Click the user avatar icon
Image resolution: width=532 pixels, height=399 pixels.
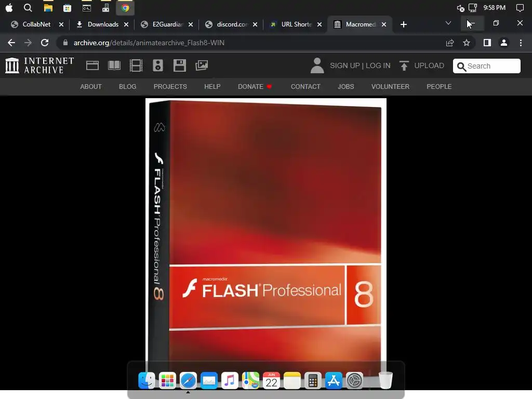pyautogui.click(x=317, y=65)
